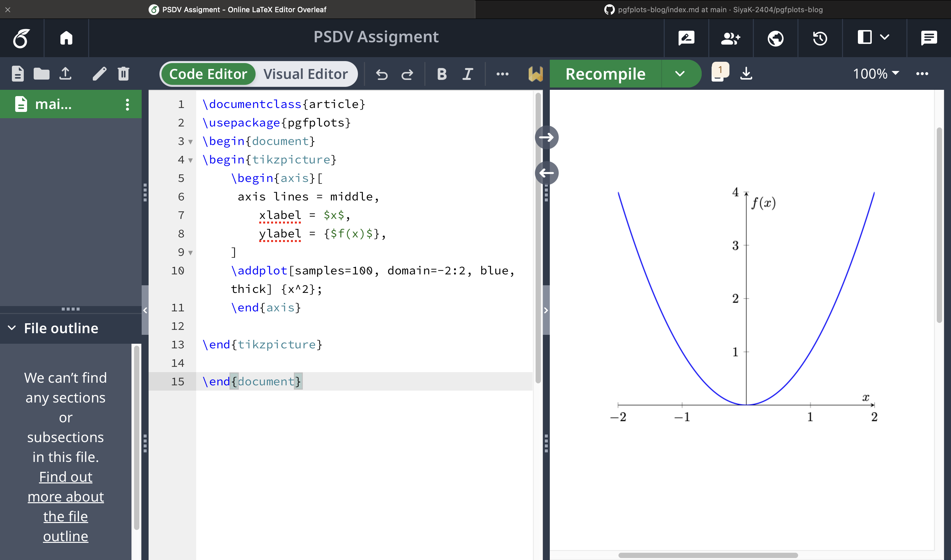Viewport: 951px width, 560px height.
Task: Click the history/versions icon
Action: [820, 37]
